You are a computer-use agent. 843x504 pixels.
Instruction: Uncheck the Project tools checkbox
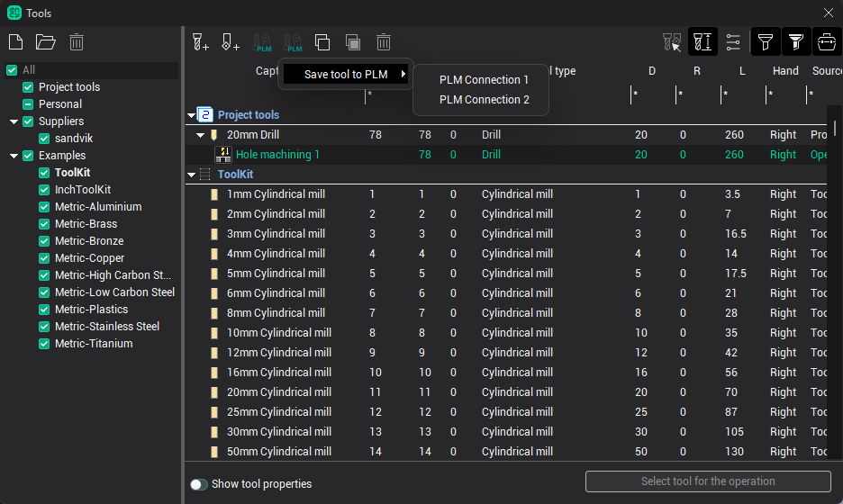pos(29,87)
